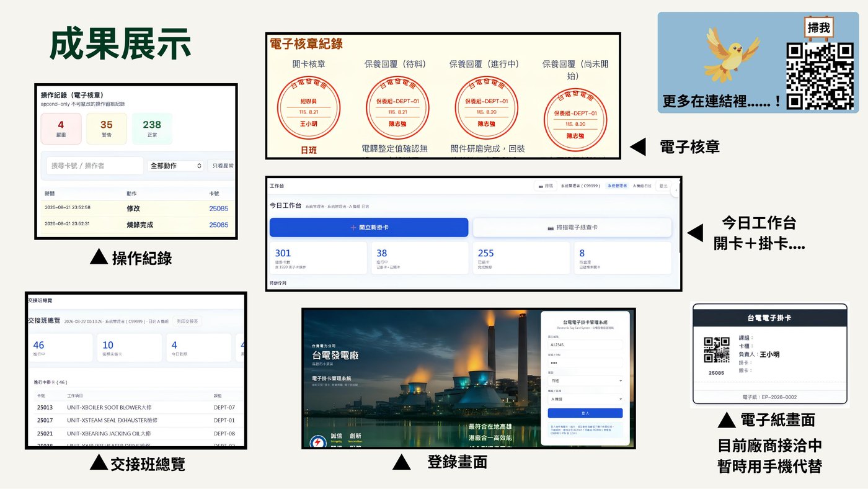The image size is (868, 489).
Task: Click the 255 已銷卡 tile
Action: click(521, 258)
